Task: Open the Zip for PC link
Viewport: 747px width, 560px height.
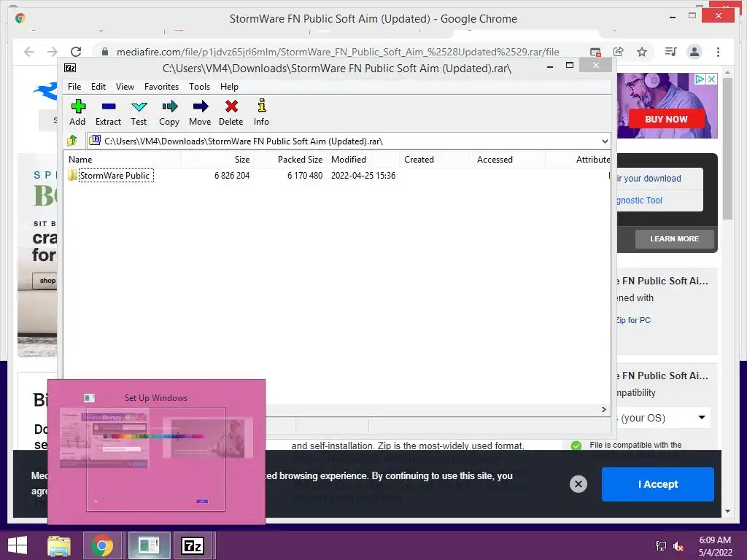Action: (x=632, y=320)
